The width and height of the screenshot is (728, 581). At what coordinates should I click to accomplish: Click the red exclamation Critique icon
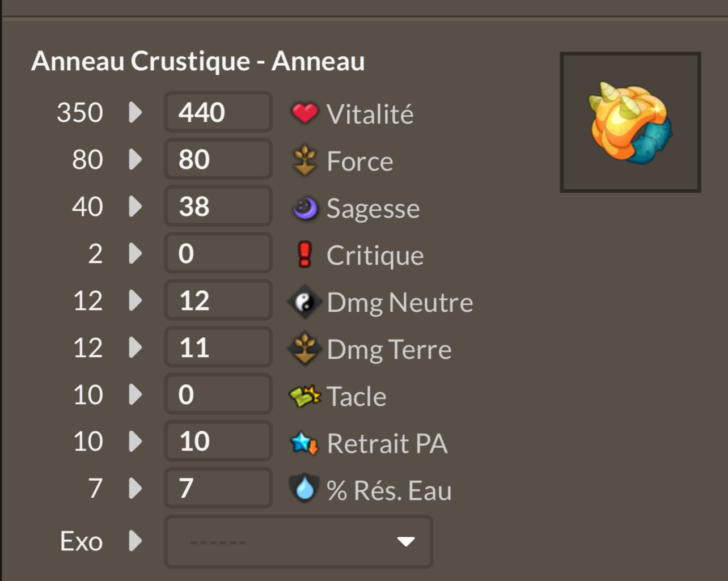point(304,255)
